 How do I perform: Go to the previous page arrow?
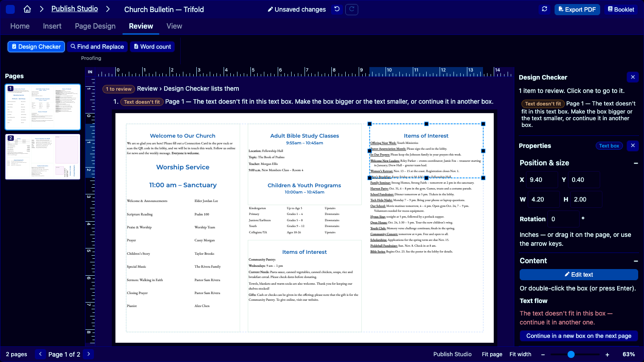tap(40, 354)
